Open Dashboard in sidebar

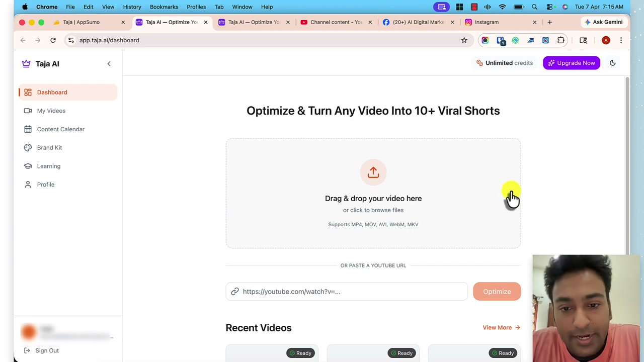point(68,92)
